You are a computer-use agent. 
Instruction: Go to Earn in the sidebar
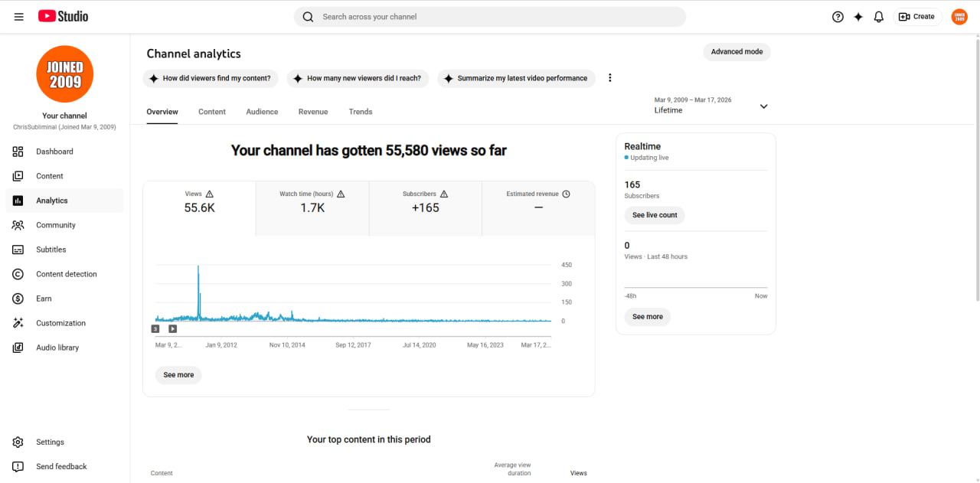tap(65, 299)
